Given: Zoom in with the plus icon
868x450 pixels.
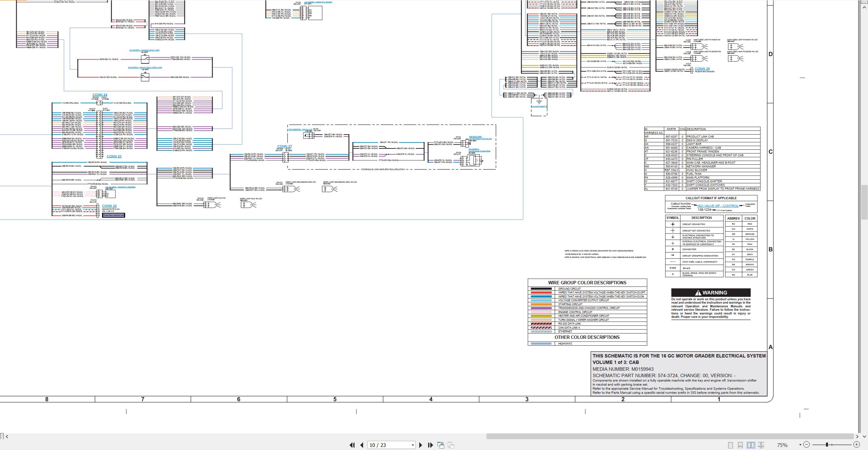Looking at the screenshot, I should click(856, 445).
